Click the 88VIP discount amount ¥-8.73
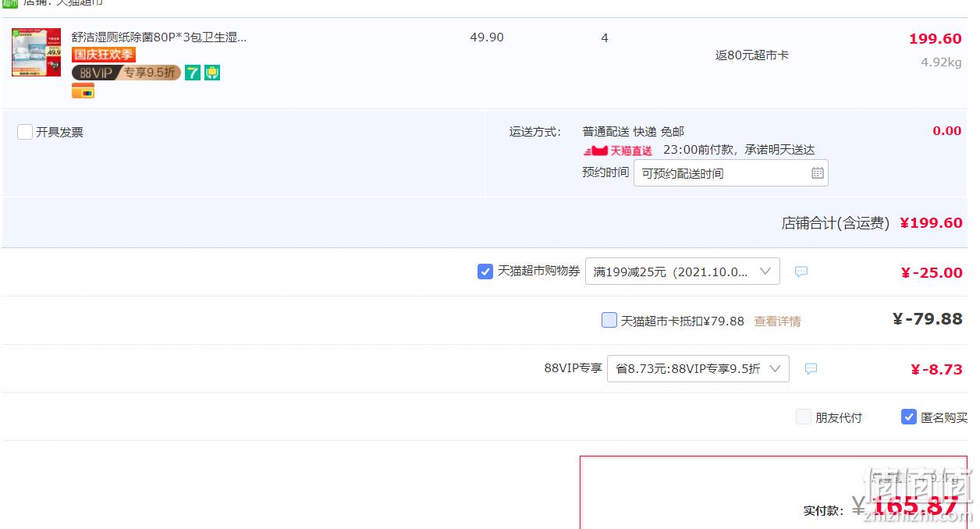The width and height of the screenshot is (980, 529). pos(936,369)
